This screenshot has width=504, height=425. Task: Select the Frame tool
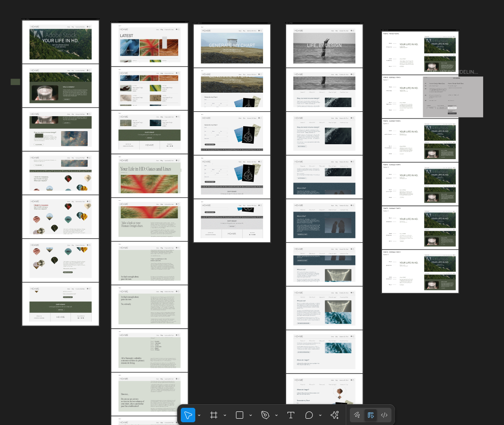point(214,415)
